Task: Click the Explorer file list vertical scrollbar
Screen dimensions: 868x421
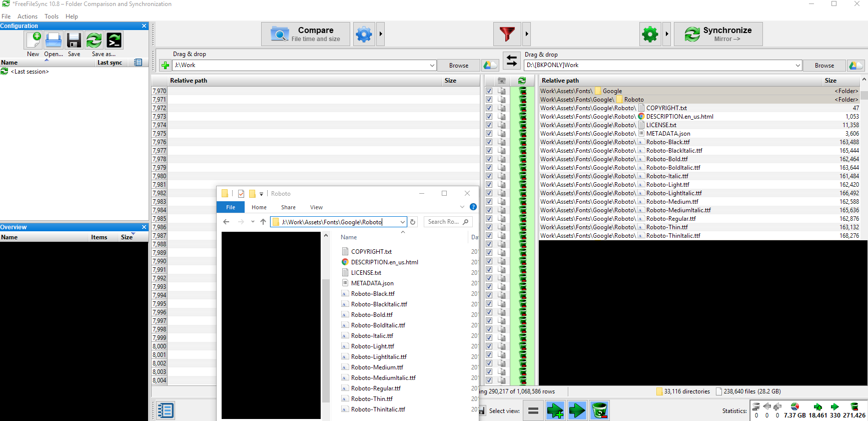Action: coord(326,340)
